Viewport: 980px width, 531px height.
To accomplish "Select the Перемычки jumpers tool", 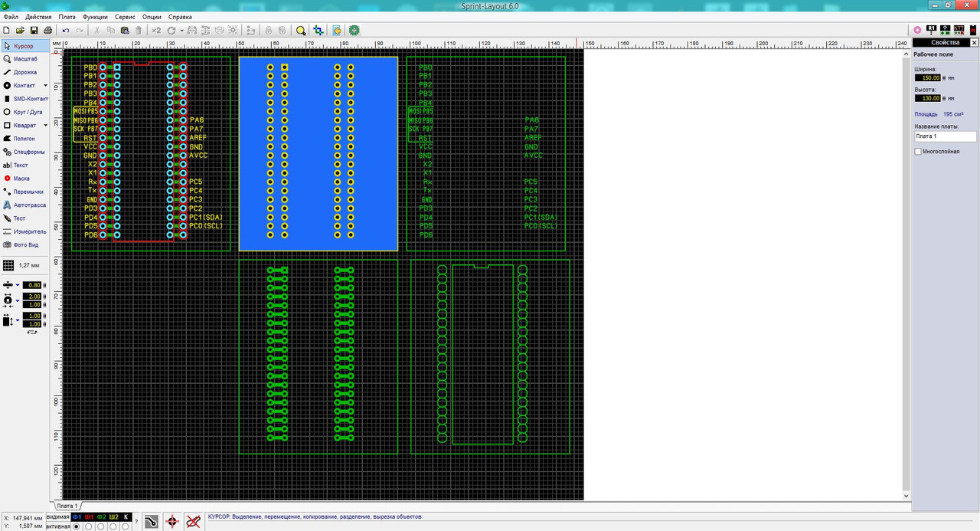I will pos(25,192).
